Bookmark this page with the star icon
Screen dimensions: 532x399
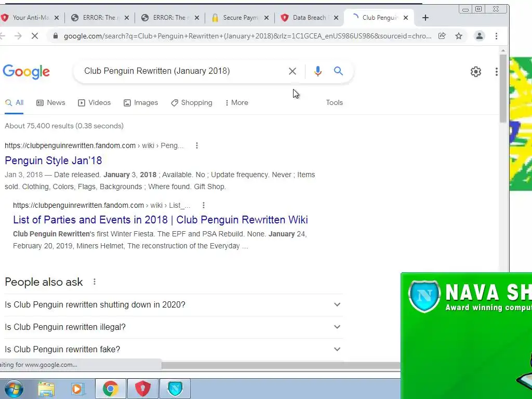(459, 36)
